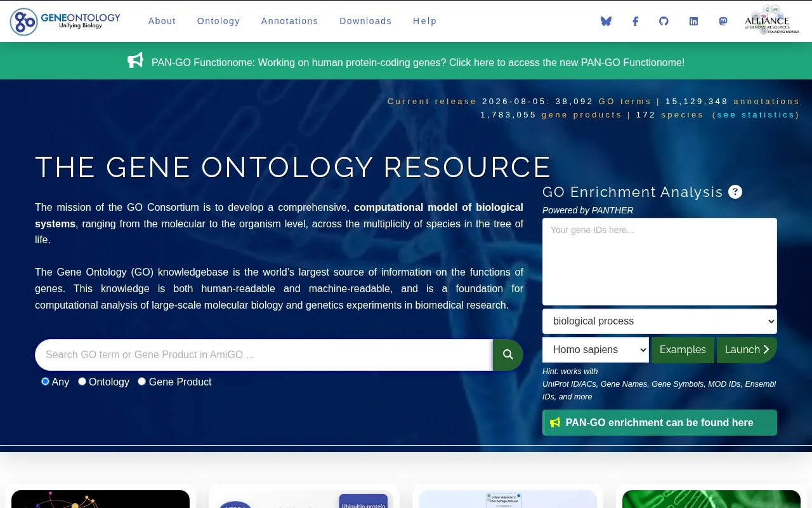Open the Ontology menu
The height and width of the screenshot is (508, 812).
pyautogui.click(x=218, y=21)
